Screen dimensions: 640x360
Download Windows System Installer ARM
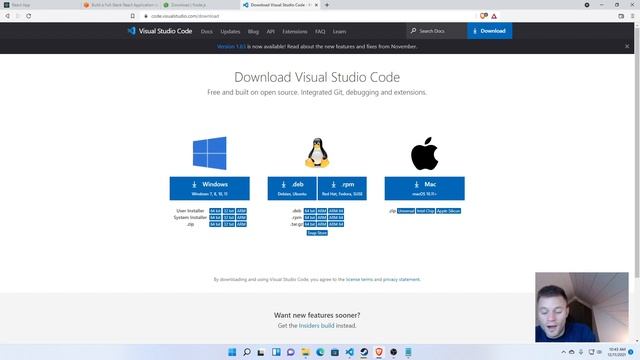(241, 218)
